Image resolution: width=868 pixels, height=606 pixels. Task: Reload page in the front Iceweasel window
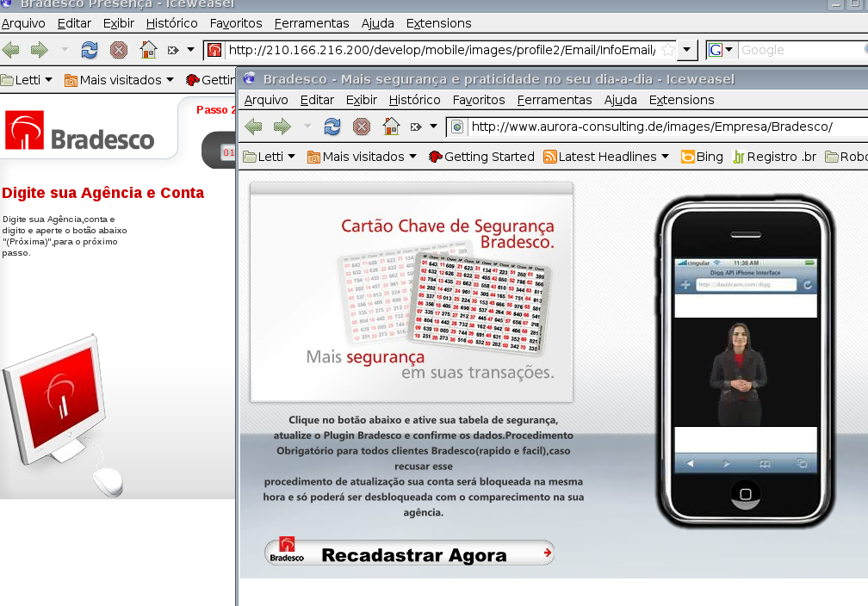pyautogui.click(x=332, y=127)
